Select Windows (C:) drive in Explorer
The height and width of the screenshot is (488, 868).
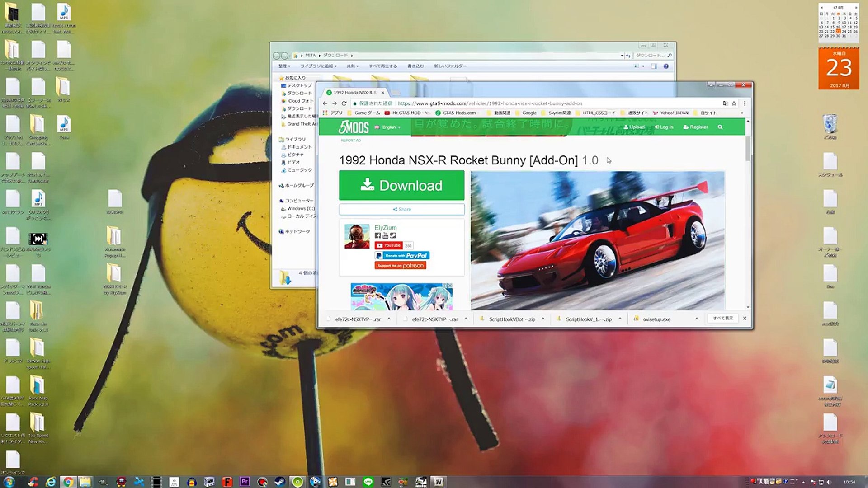coord(297,208)
